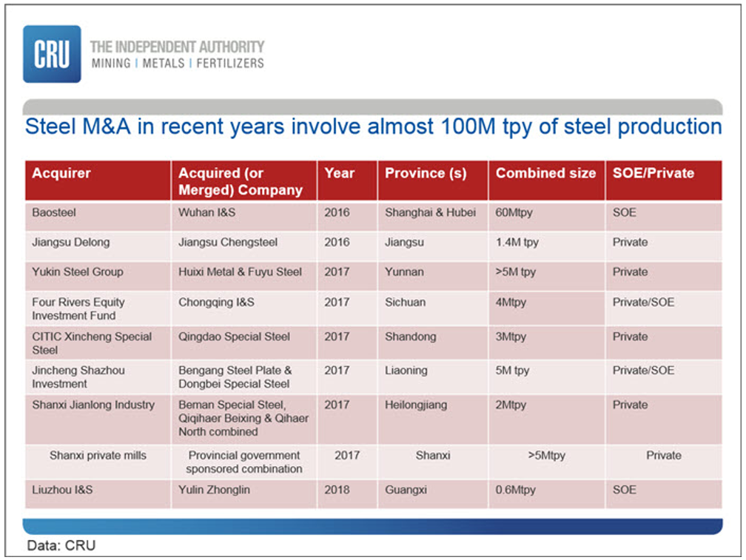Select the Yukin Steel Group cell
Screen dimensions: 746x560
coord(77,272)
